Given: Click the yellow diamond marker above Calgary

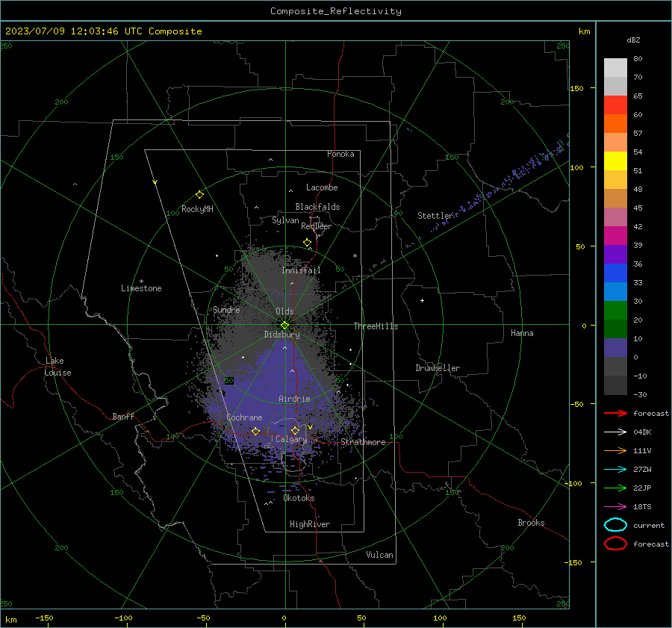Looking at the screenshot, I should 295,430.
